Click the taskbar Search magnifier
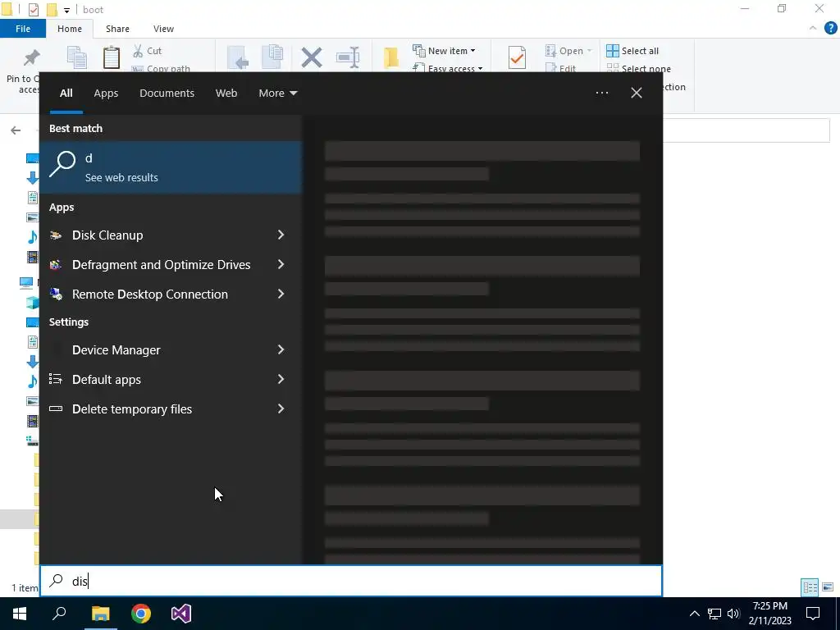 coord(59,614)
